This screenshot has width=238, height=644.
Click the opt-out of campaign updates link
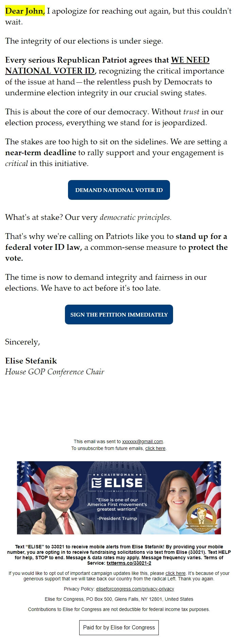175,573
